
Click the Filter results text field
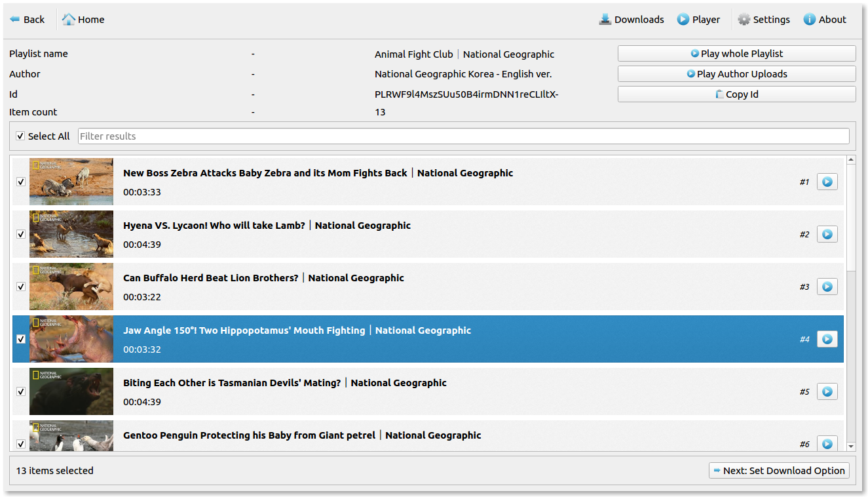[x=463, y=136]
